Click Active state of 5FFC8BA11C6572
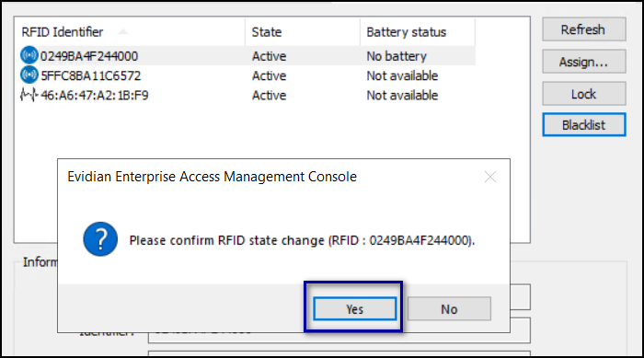 pyautogui.click(x=269, y=75)
